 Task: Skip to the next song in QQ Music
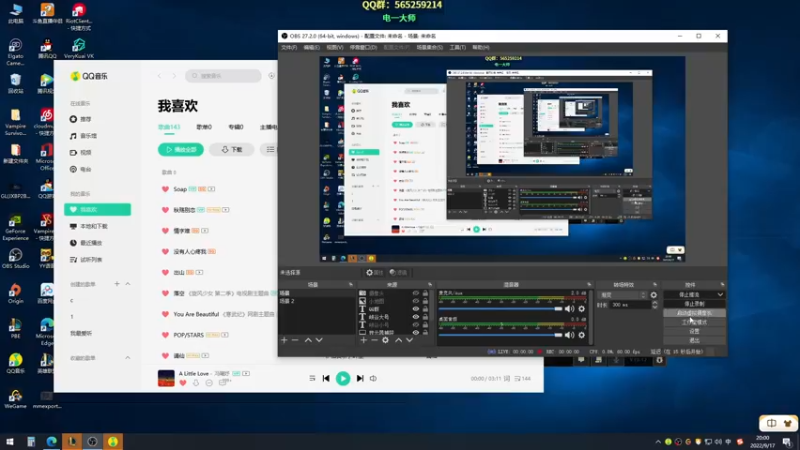pos(360,379)
